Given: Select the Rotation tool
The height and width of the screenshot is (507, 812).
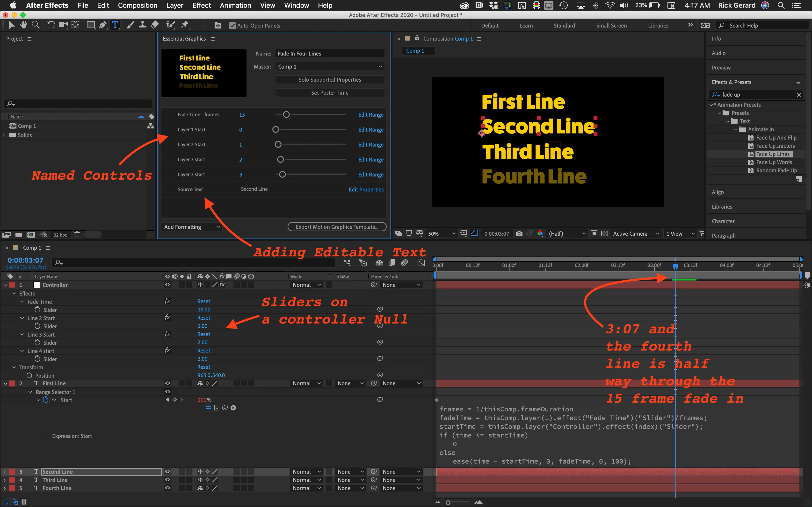Looking at the screenshot, I should 51,25.
